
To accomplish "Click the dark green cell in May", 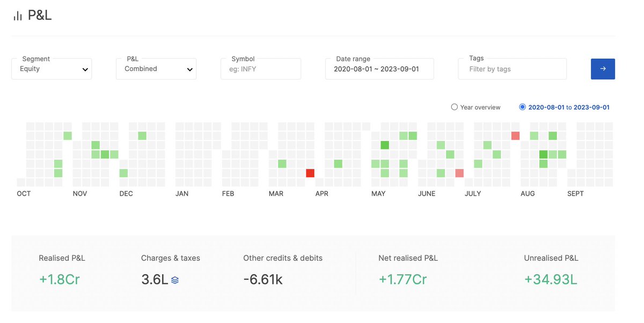I will click(385, 145).
